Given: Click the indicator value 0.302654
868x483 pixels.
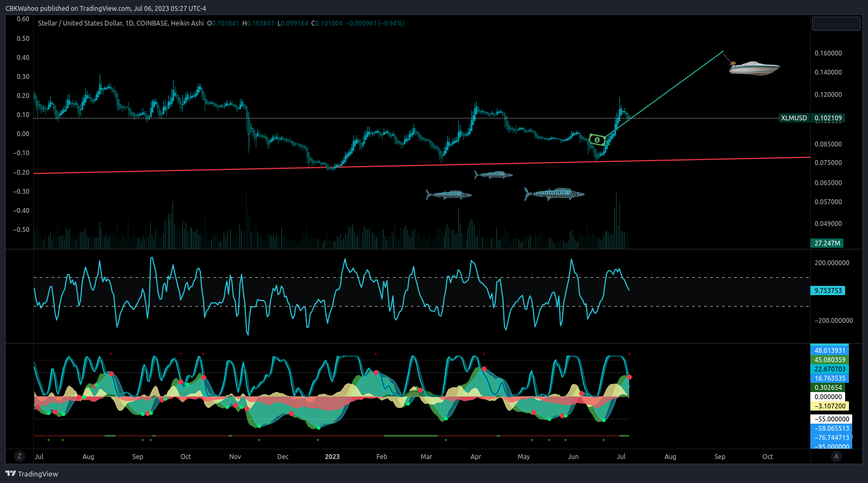Looking at the screenshot, I should (x=828, y=388).
